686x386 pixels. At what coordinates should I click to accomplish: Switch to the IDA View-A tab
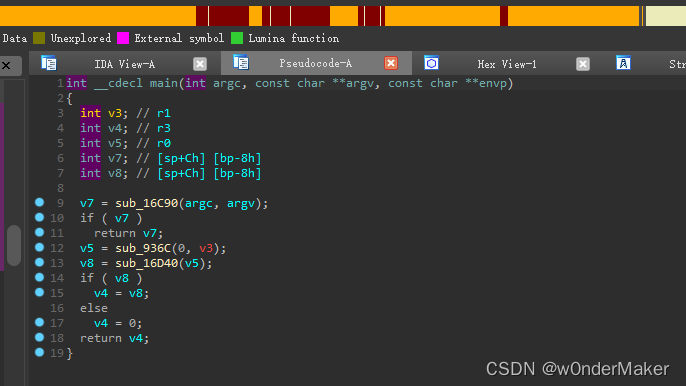[125, 64]
